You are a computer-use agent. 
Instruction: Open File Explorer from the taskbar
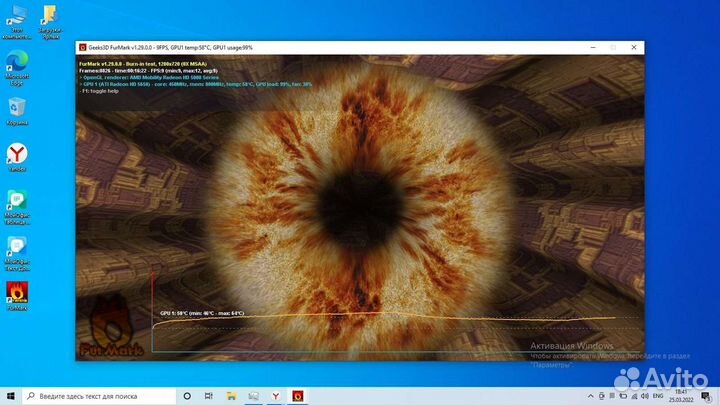click(x=231, y=396)
